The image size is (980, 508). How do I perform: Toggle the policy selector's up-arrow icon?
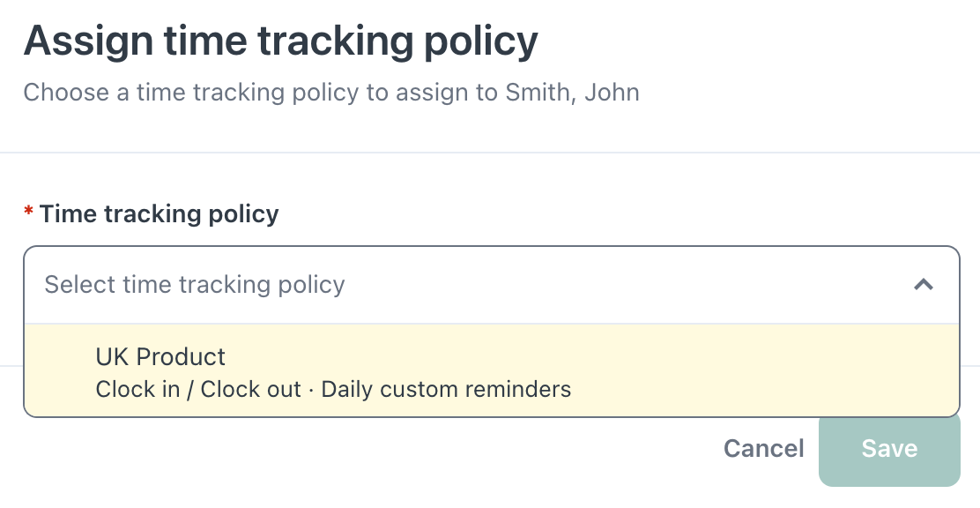point(923,285)
